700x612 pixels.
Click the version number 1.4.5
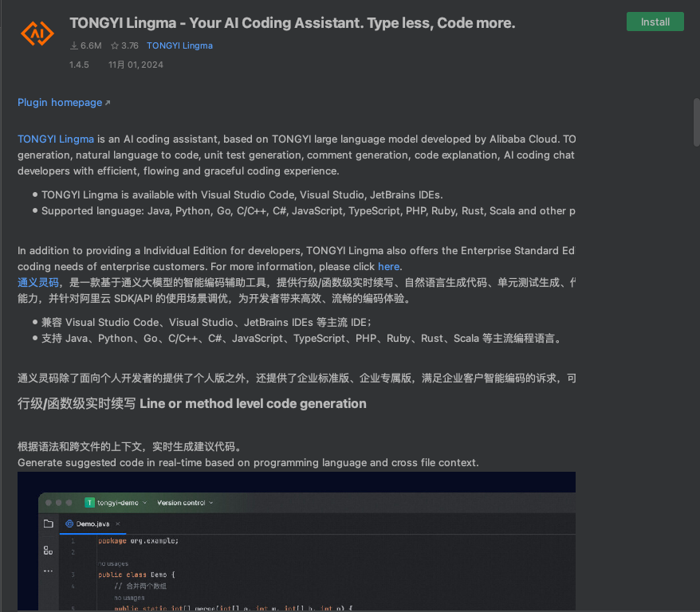tap(79, 65)
